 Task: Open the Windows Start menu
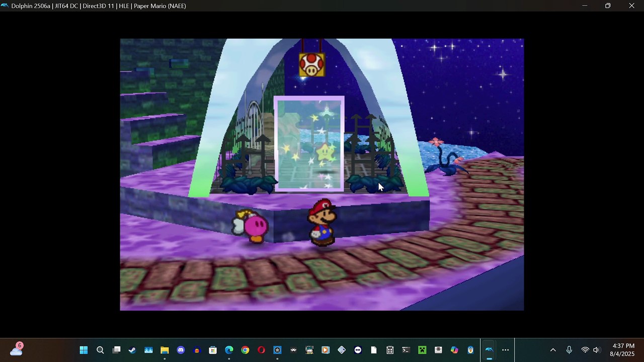84,350
